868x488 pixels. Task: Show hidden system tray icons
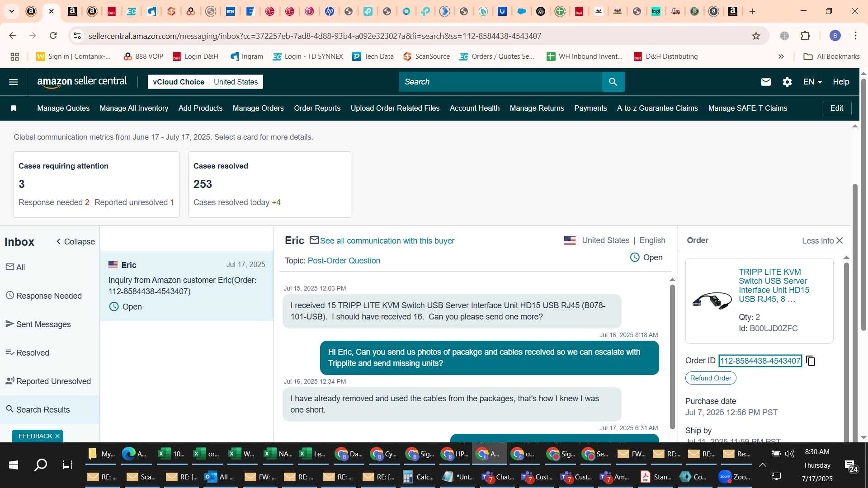[762, 465]
